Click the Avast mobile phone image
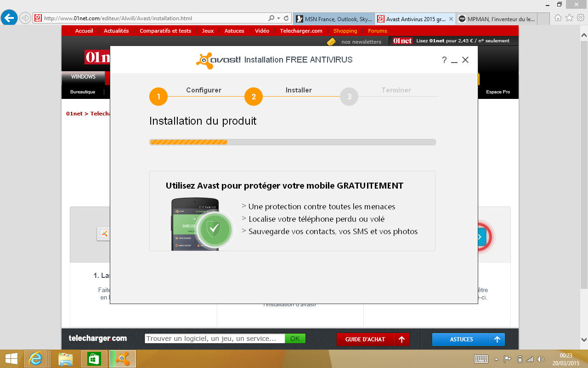This screenshot has height=368, width=588. tap(195, 224)
